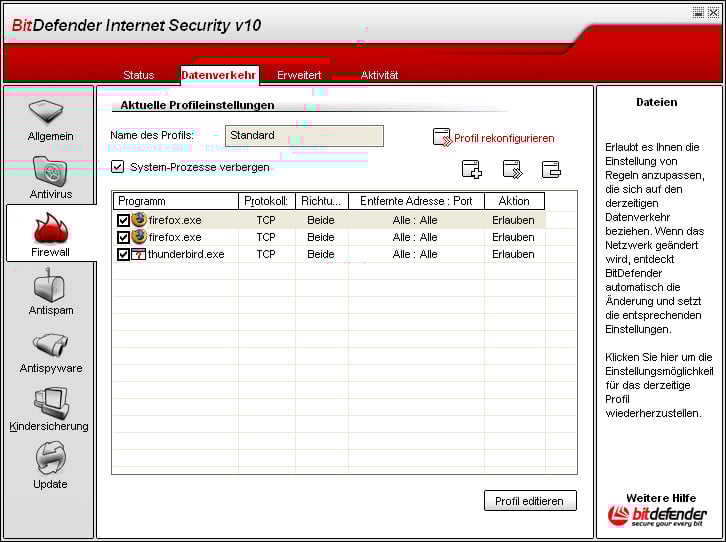Uncheck the first firefox.exe rule checkbox
Image resolution: width=726 pixels, height=542 pixels.
(123, 220)
